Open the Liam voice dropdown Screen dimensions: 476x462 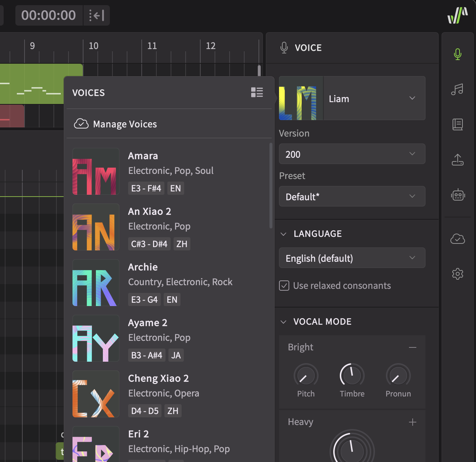point(374,98)
